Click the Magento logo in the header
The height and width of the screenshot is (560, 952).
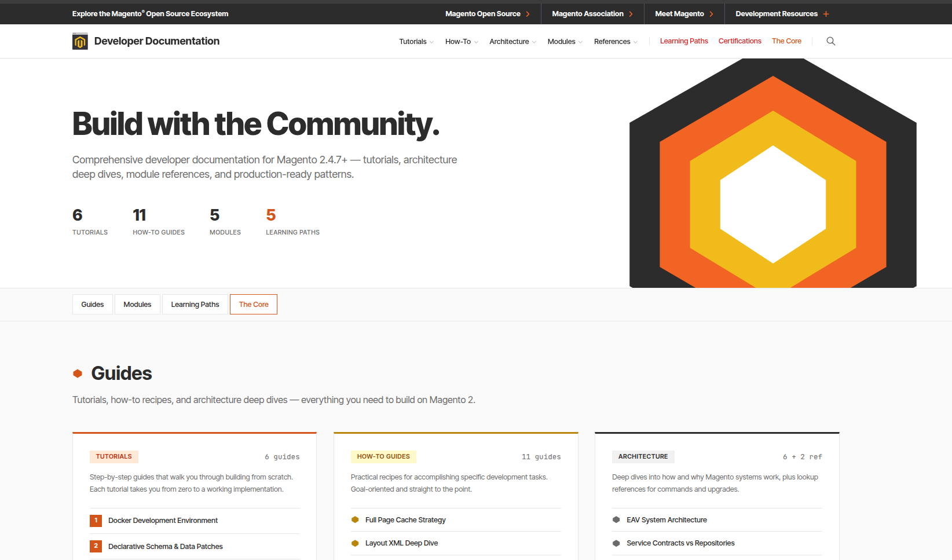tap(80, 41)
